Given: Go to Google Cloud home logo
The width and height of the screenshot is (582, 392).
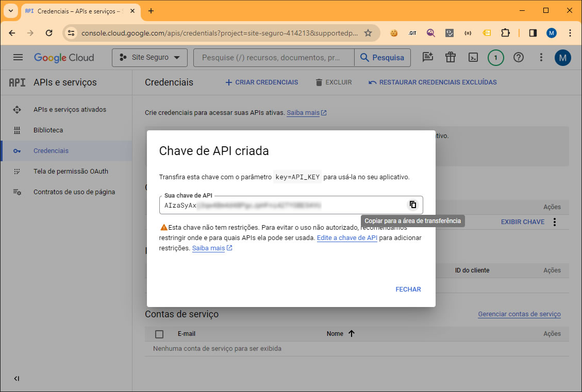Looking at the screenshot, I should (x=64, y=58).
